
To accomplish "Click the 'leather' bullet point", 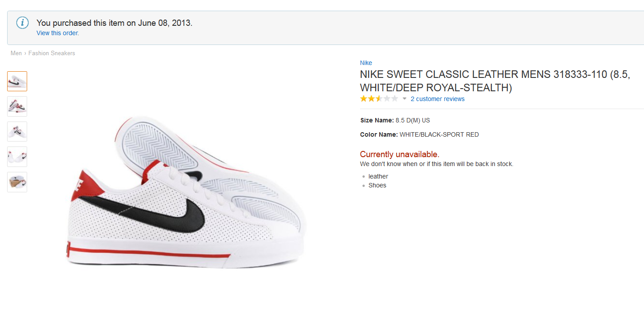I will (x=378, y=176).
